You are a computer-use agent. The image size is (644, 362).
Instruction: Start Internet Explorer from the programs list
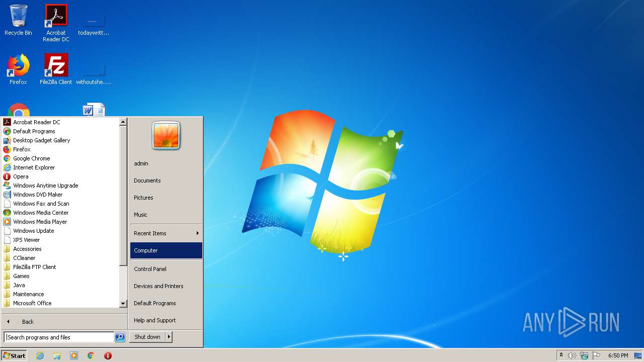(x=60, y=167)
